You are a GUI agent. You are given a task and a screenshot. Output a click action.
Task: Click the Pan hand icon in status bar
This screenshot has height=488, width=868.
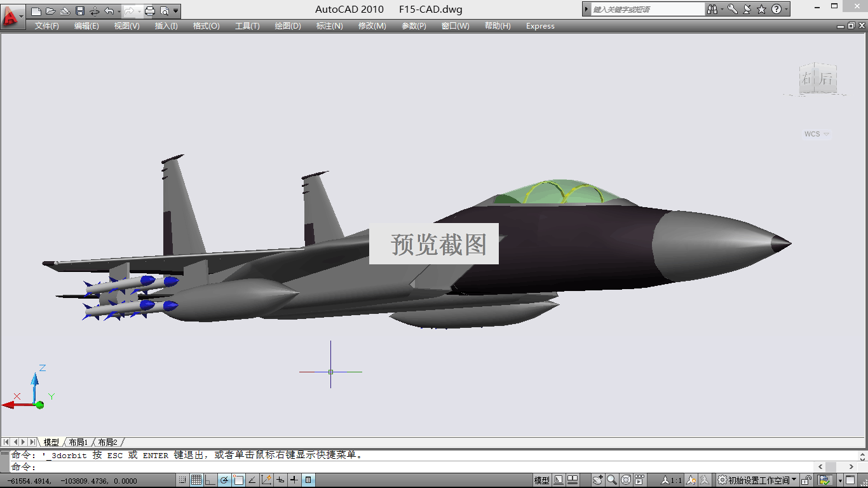click(597, 480)
